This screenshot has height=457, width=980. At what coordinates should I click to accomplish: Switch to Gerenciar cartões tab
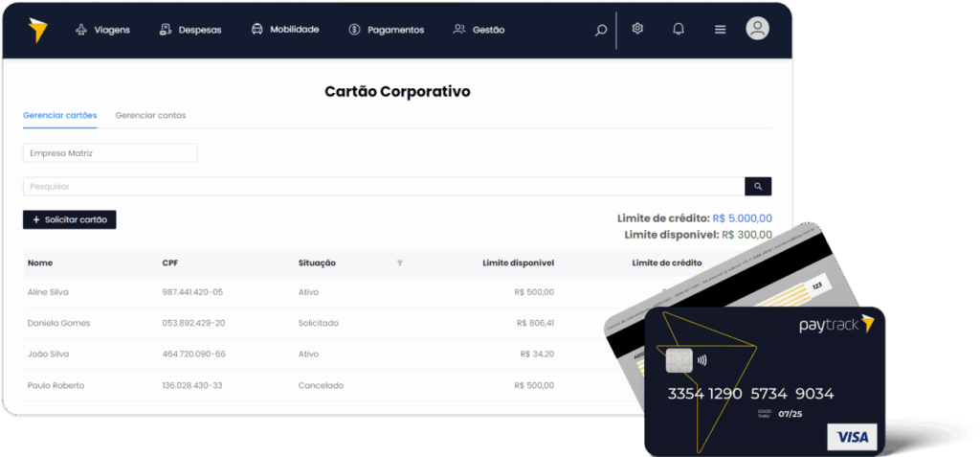60,115
